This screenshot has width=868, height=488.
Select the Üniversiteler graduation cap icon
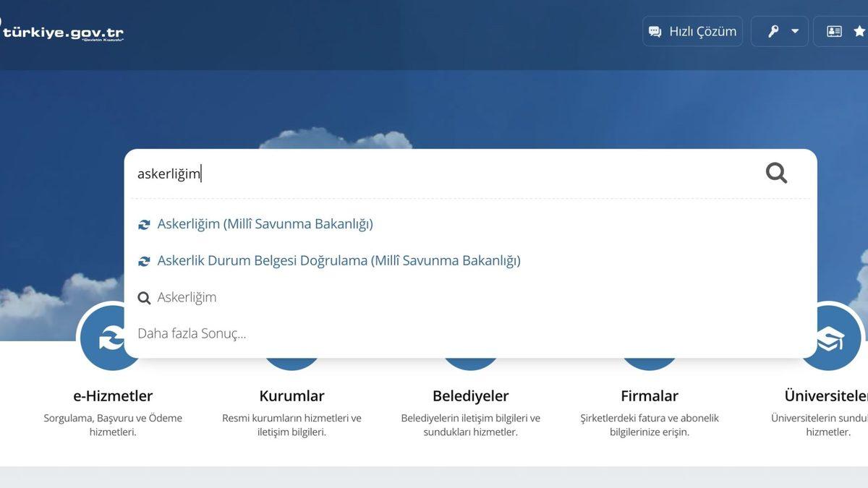pyautogui.click(x=829, y=337)
